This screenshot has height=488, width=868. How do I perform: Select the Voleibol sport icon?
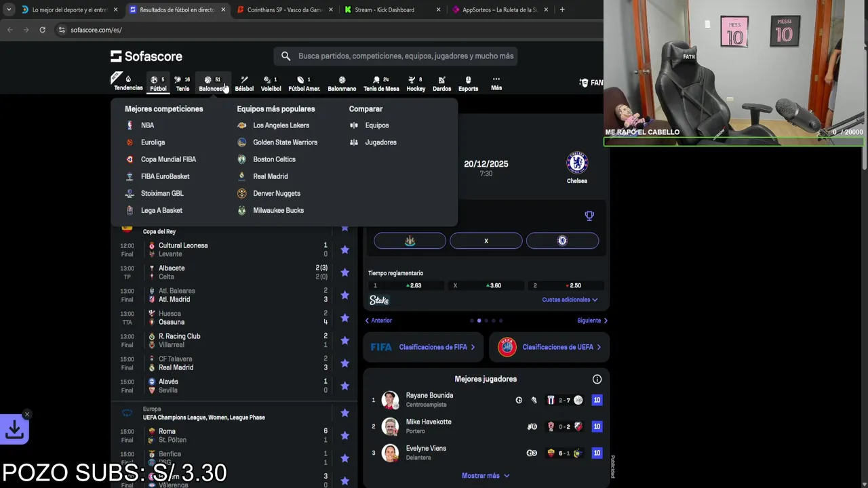[271, 83]
